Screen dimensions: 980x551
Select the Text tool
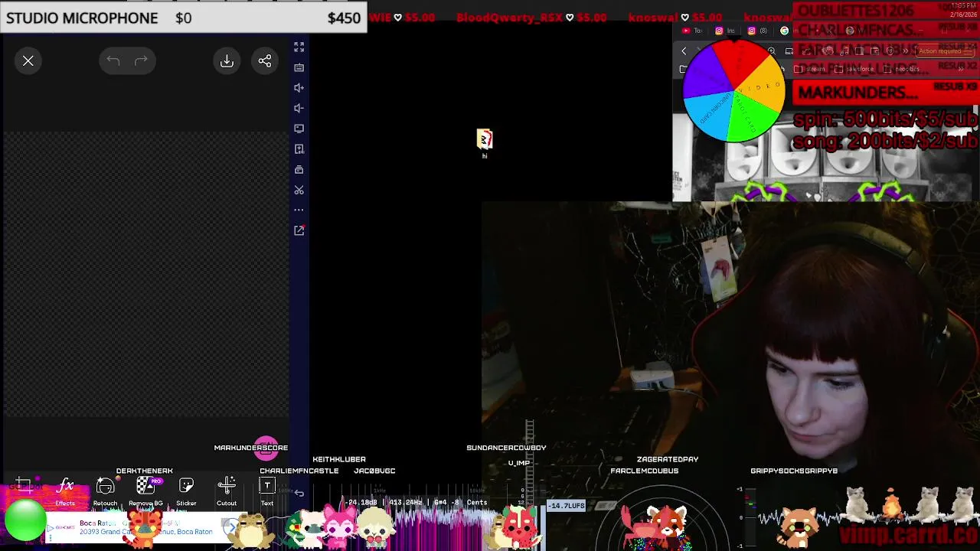point(267,491)
